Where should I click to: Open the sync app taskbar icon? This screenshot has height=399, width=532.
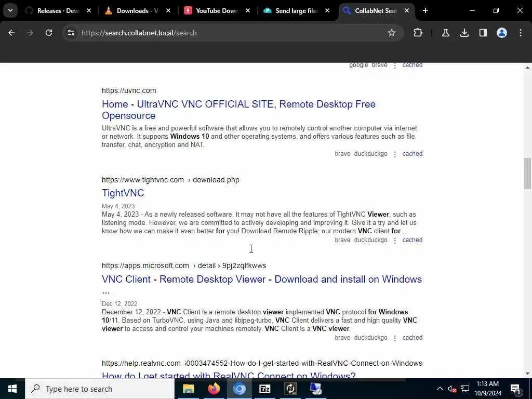pyautogui.click(x=290, y=389)
